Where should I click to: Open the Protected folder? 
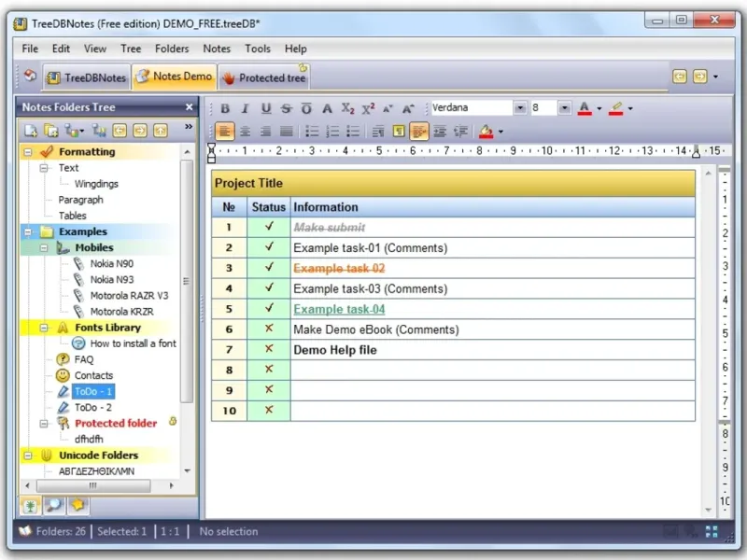pos(116,424)
